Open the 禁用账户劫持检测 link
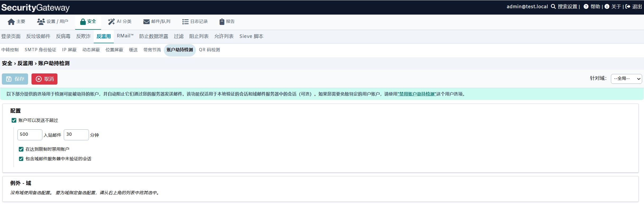The width and height of the screenshot is (644, 210). [x=417, y=94]
